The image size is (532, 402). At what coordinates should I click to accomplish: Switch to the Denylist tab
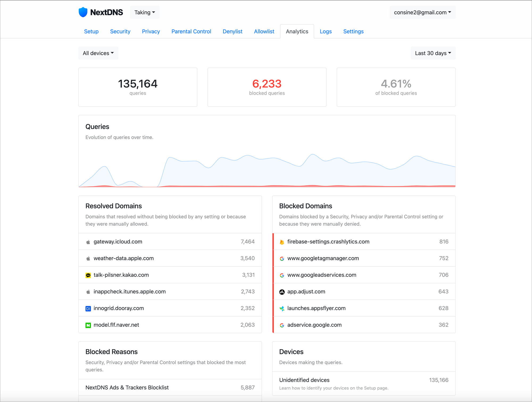coord(232,31)
